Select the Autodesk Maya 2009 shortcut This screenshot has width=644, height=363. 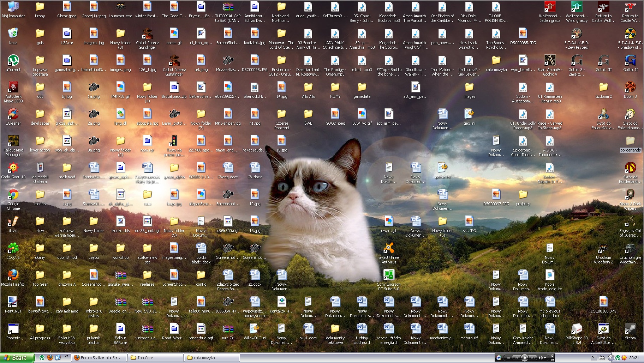(x=13, y=92)
